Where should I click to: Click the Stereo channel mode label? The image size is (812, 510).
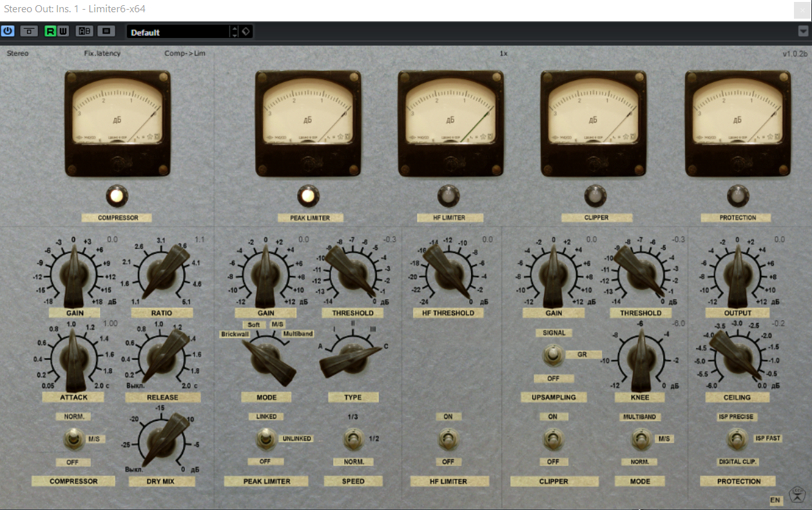(x=17, y=54)
